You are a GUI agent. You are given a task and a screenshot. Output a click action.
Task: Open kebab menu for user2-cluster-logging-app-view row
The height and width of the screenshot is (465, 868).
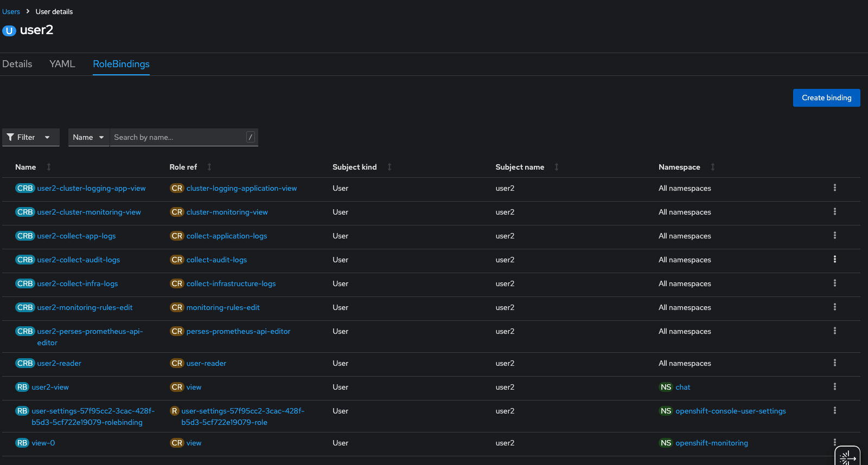[x=834, y=188]
